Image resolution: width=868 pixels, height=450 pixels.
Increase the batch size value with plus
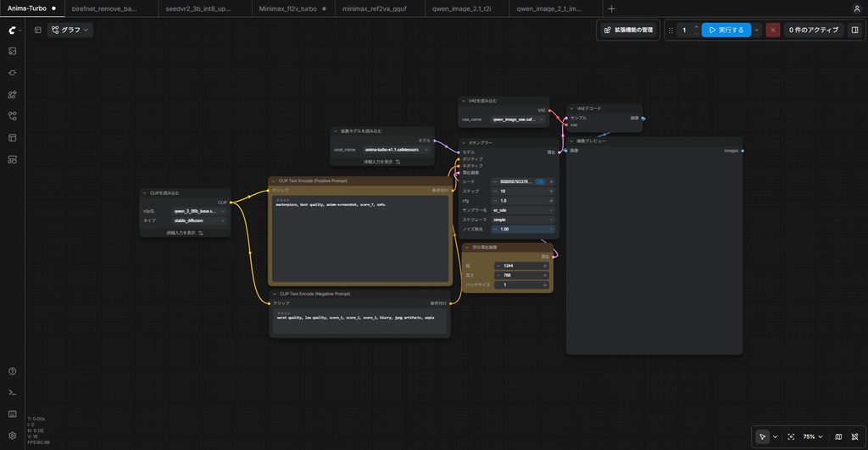coord(545,285)
